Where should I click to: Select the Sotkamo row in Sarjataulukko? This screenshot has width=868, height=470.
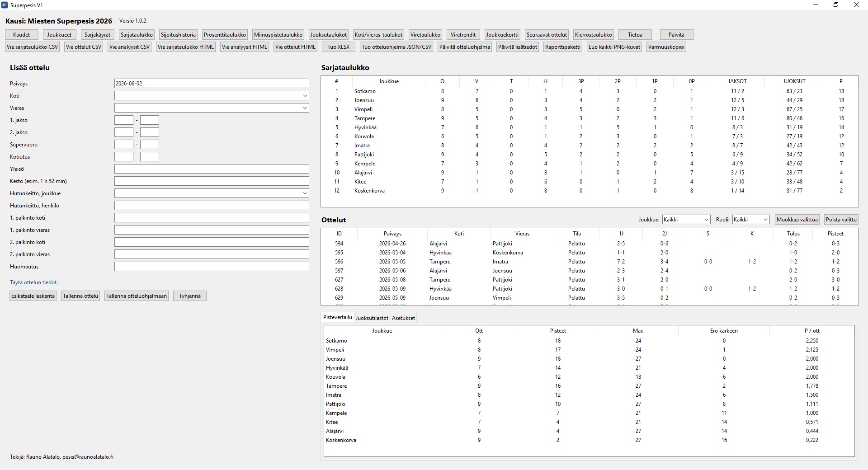pos(589,91)
